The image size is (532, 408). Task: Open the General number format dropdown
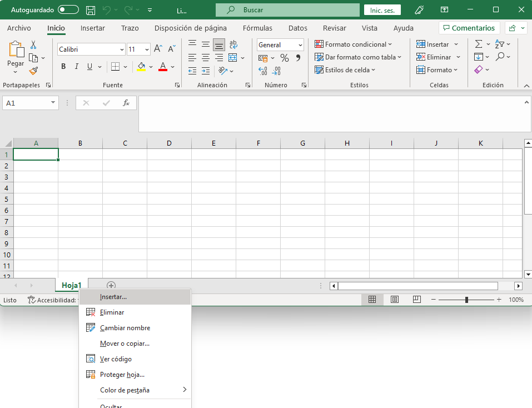click(300, 45)
